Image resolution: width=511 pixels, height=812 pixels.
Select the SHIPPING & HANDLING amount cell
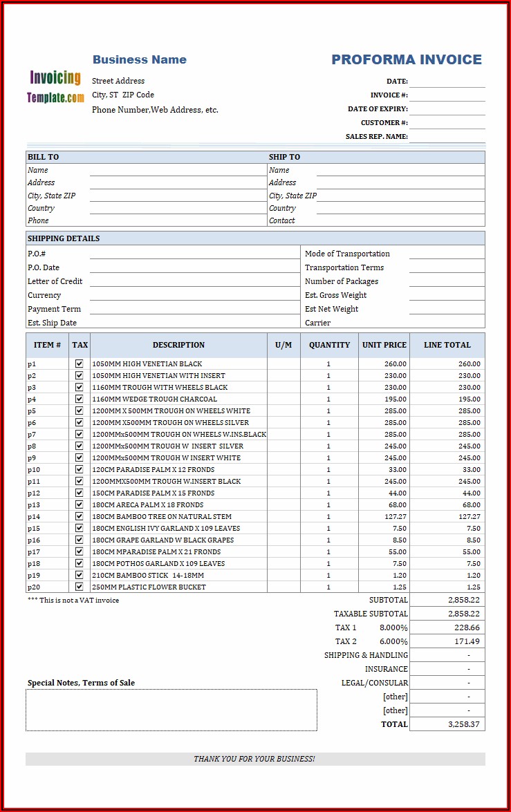pos(447,655)
